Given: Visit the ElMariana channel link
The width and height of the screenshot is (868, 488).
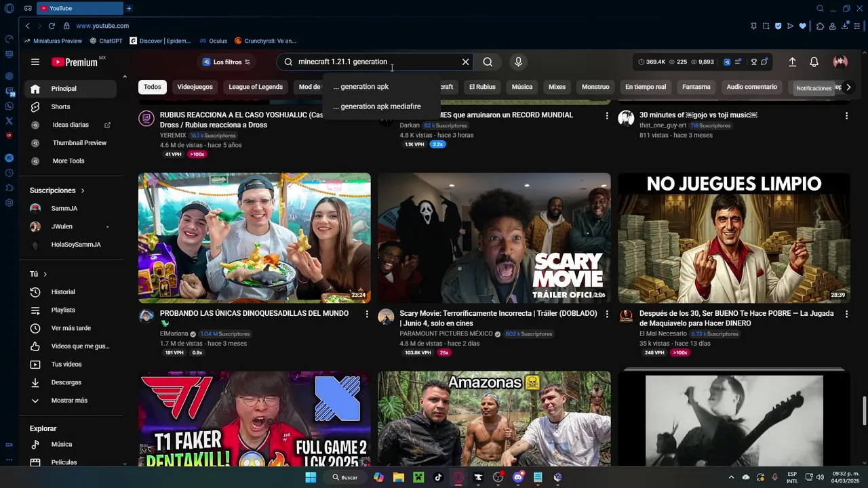Looking at the screenshot, I should (x=174, y=333).
